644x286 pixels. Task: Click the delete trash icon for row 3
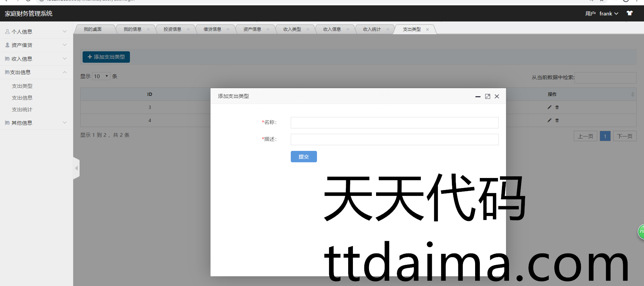557,107
